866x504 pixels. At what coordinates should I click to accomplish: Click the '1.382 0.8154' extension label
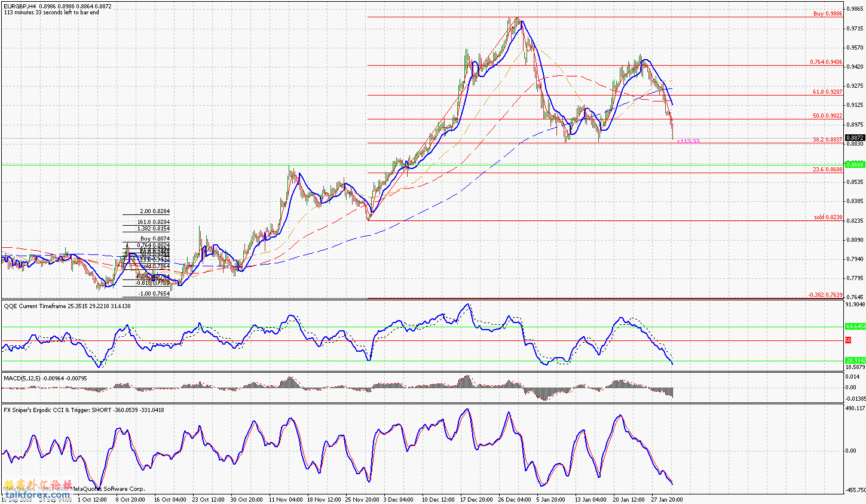pyautogui.click(x=154, y=229)
